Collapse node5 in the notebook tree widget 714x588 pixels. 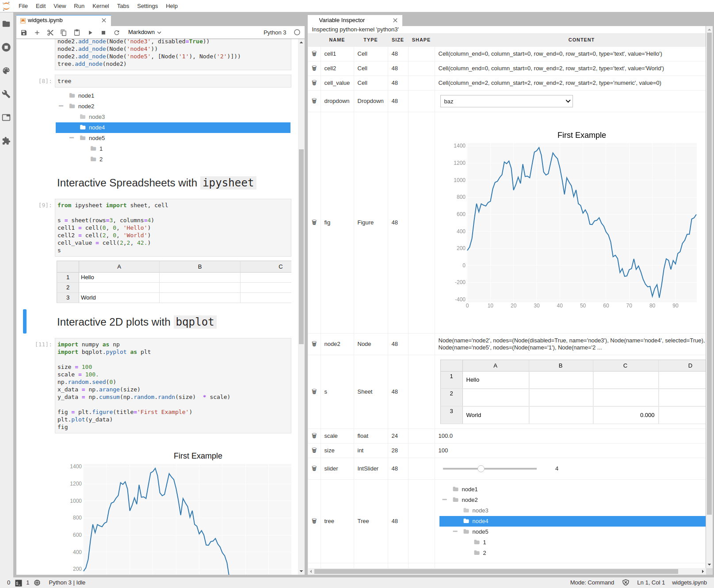pyautogui.click(x=72, y=138)
